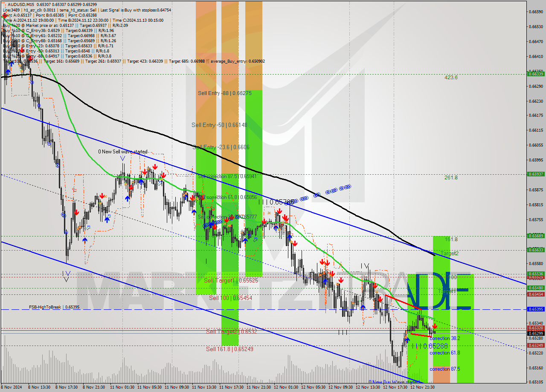The width and height of the screenshot is (546, 392).
Task: Select the 'FSB-HighToBreak | 0.65395' label
Action: tap(54, 307)
